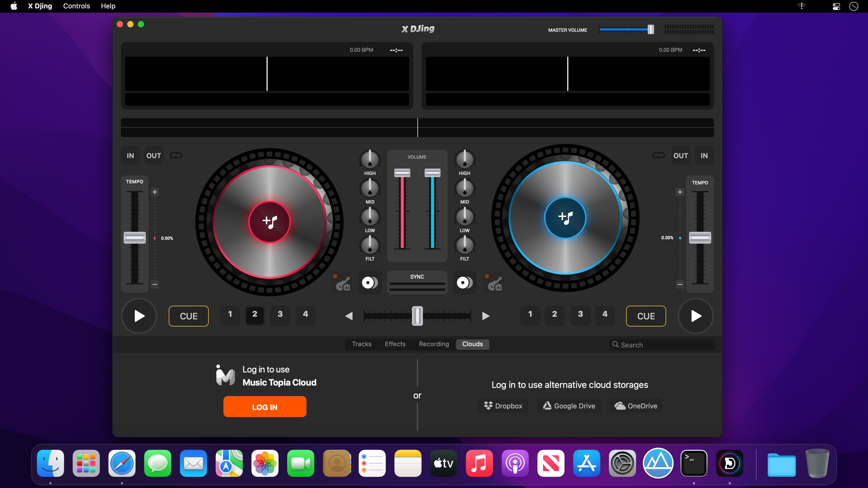This screenshot has width=868, height=488.
Task: Click the right deck LOW knob
Action: point(465,216)
